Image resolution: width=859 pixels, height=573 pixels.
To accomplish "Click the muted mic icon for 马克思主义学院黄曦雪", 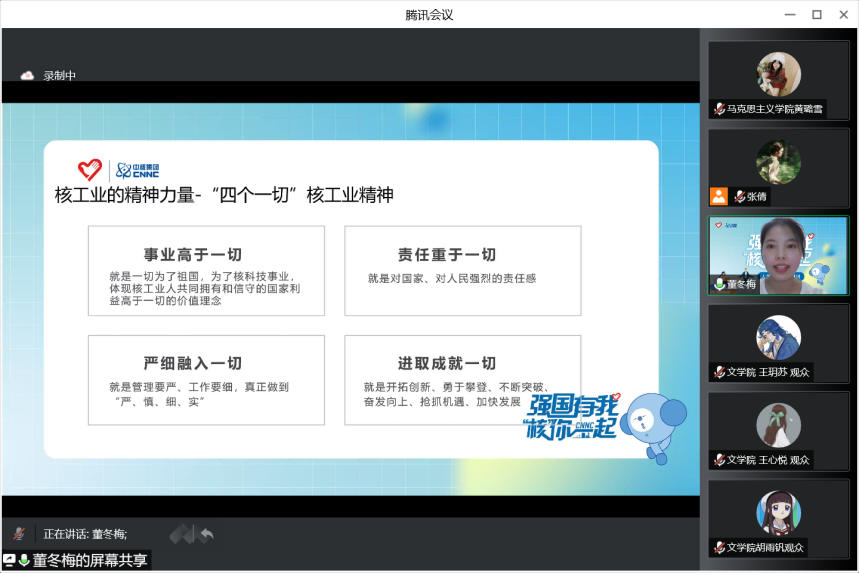I will pyautogui.click(x=719, y=109).
